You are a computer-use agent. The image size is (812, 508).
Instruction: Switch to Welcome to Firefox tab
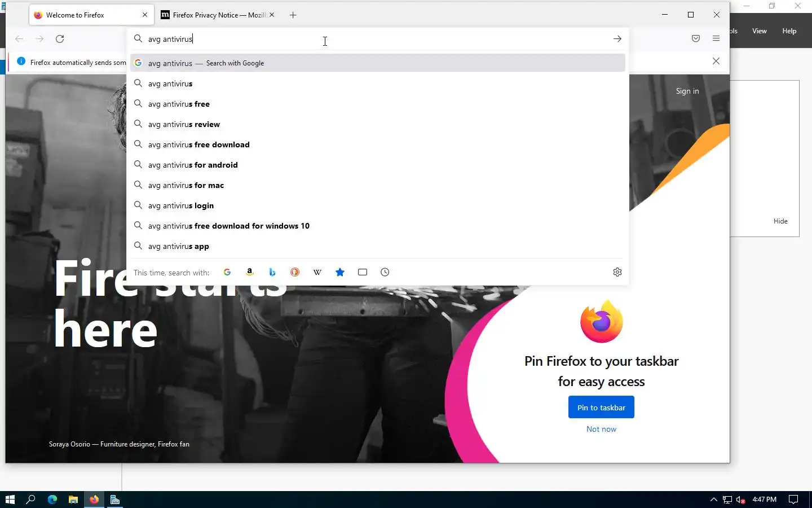[91, 15]
